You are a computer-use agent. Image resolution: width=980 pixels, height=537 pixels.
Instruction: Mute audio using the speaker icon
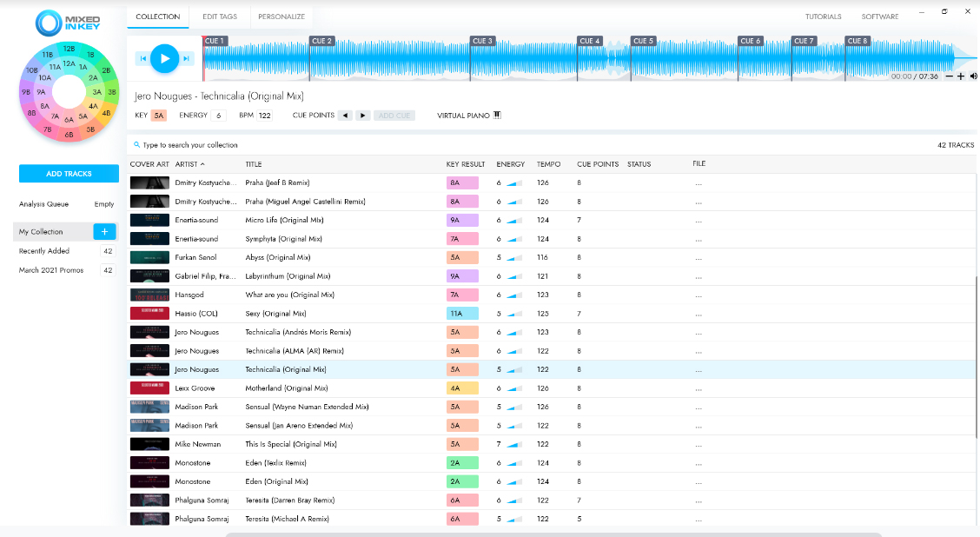[x=972, y=76]
